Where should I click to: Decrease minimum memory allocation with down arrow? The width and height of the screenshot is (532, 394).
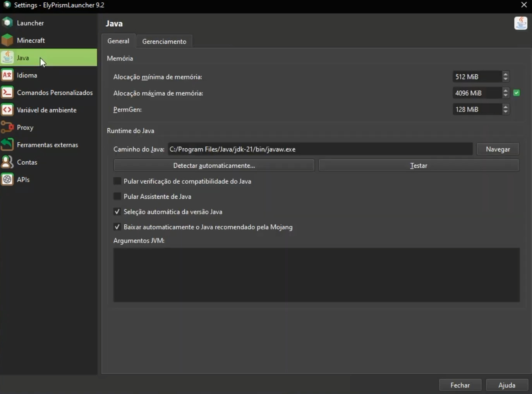[505, 79]
